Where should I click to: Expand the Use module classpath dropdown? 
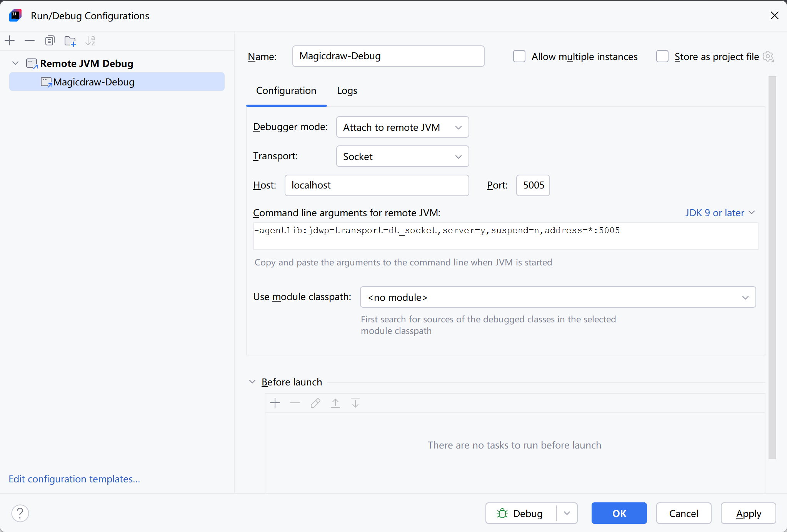click(x=558, y=297)
